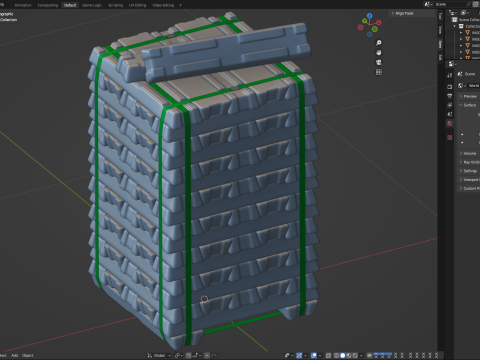Open the Texture properties tab icon

pos(450,137)
